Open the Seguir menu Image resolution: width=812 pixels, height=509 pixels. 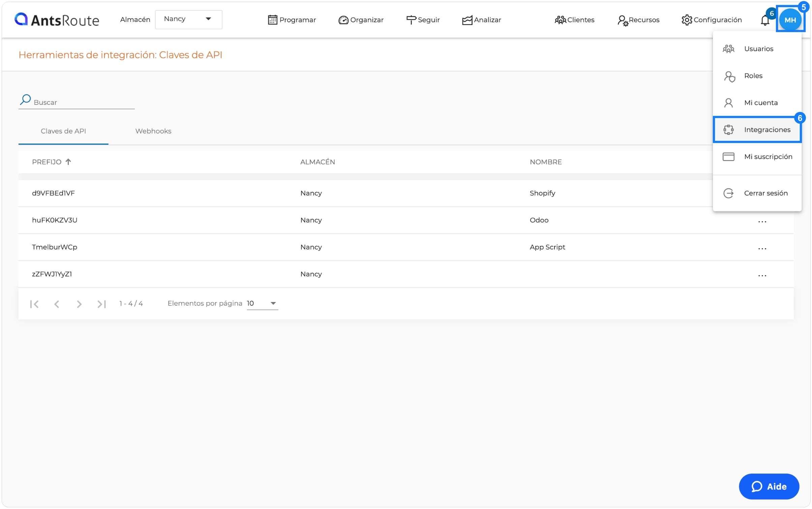(423, 20)
